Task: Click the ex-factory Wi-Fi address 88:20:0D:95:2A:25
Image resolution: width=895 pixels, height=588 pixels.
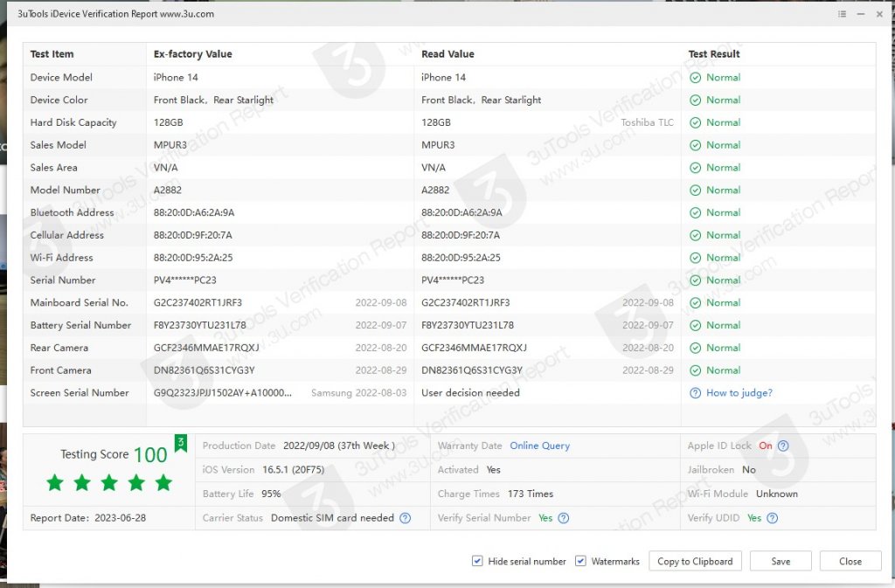Action: click(x=193, y=258)
